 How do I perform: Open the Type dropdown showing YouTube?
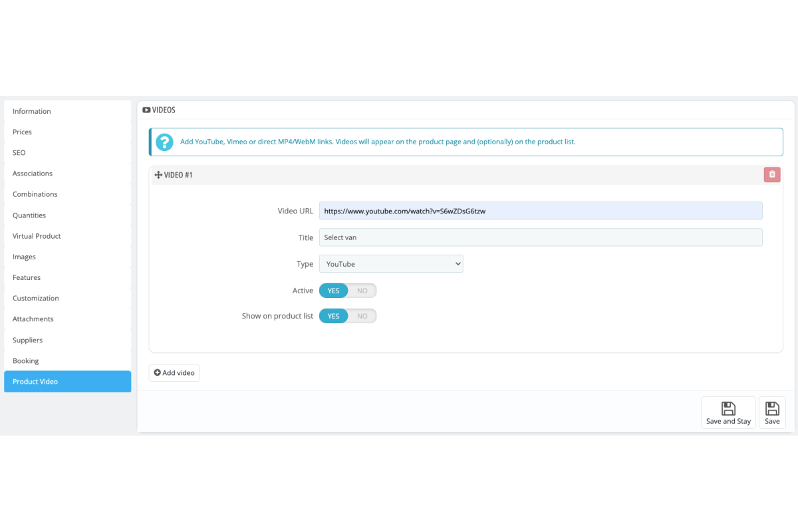(391, 264)
